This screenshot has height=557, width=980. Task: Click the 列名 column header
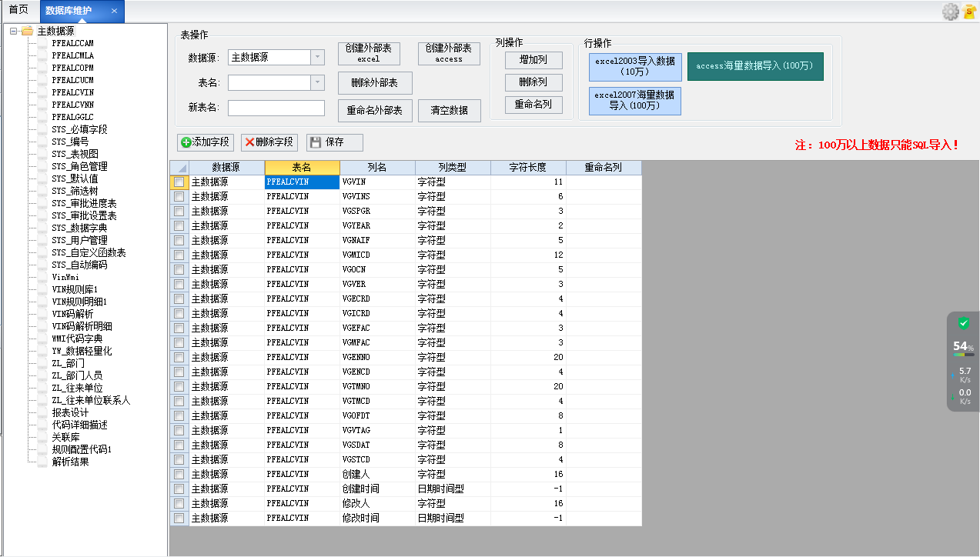pos(377,168)
